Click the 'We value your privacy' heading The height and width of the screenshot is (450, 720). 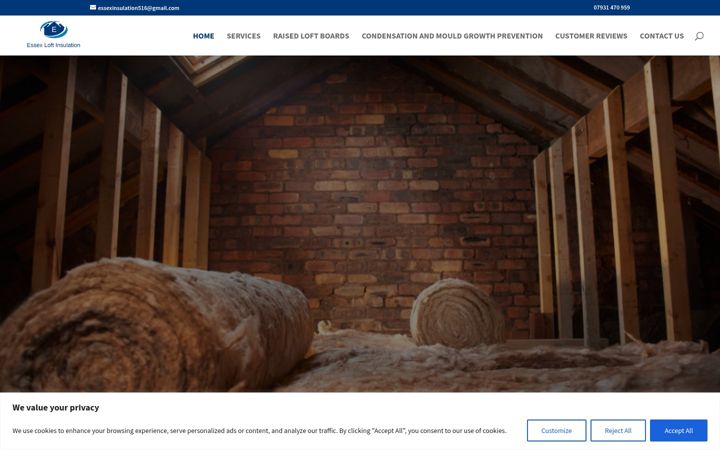pyautogui.click(x=56, y=407)
